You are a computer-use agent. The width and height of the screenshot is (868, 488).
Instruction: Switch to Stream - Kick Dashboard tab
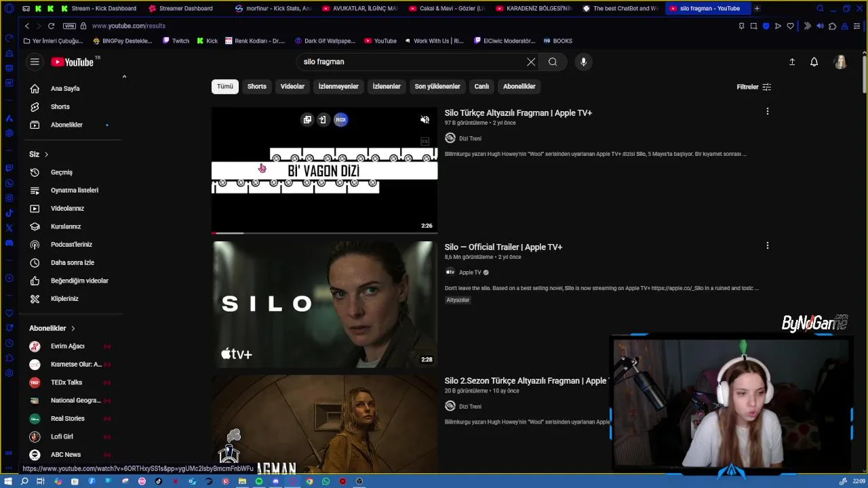click(103, 8)
